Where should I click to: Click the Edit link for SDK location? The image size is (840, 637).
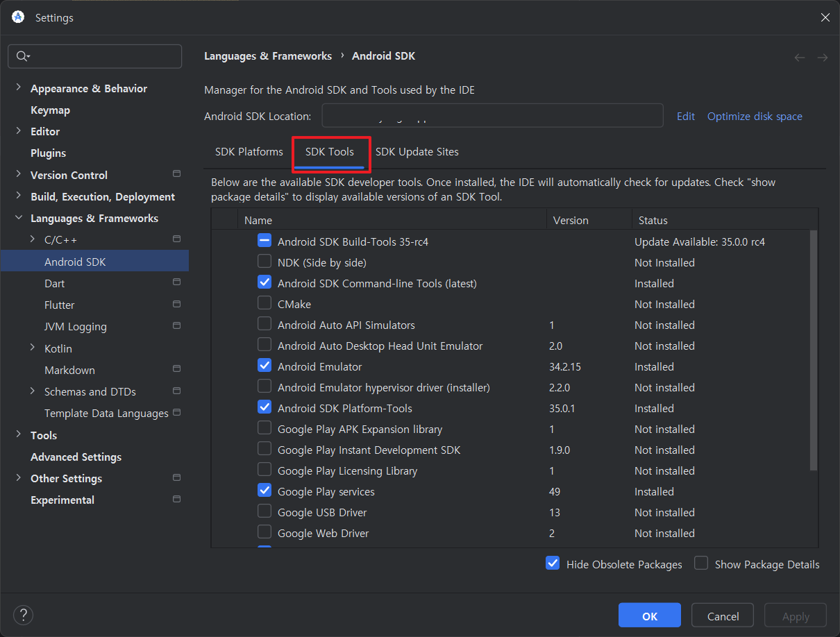pos(686,116)
